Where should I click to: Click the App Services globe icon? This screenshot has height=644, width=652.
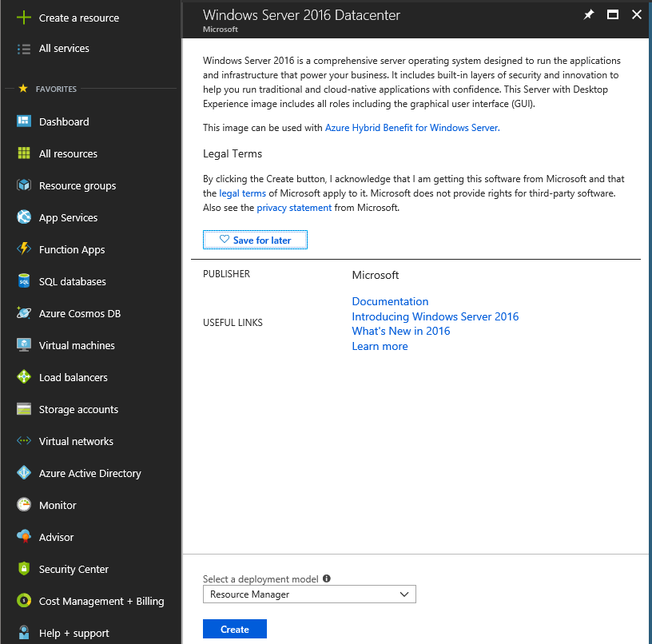[24, 217]
